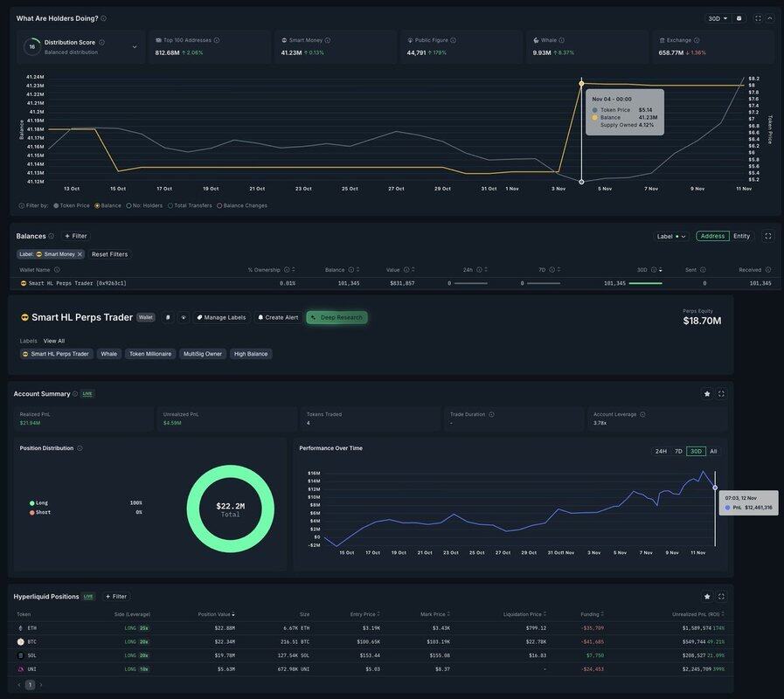Click the Deep Research button
The width and height of the screenshot is (784, 699).
pos(336,318)
